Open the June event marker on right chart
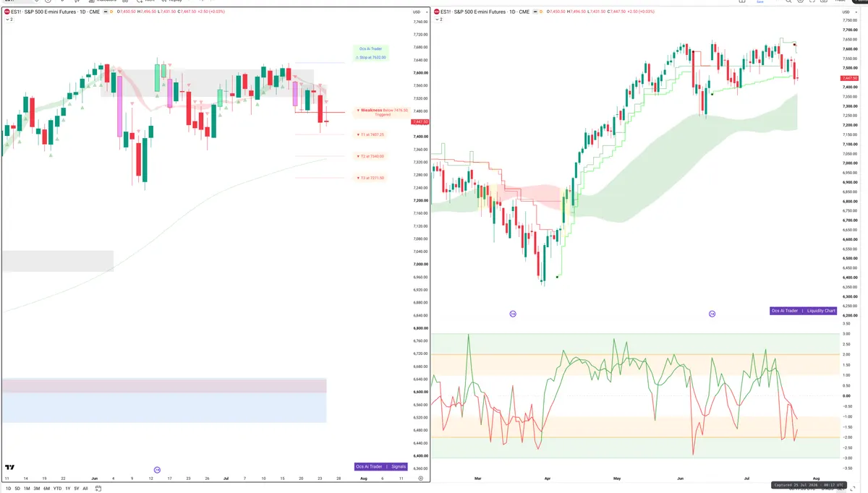Image resolution: width=868 pixels, height=493 pixels. click(x=712, y=313)
